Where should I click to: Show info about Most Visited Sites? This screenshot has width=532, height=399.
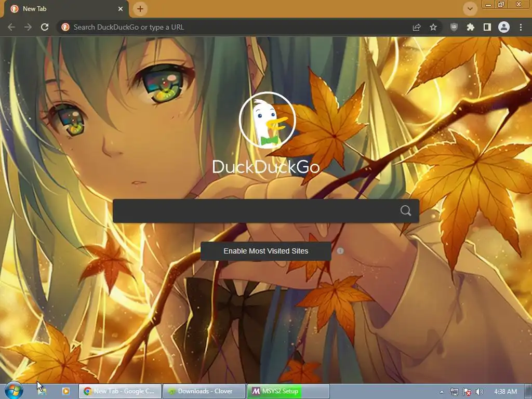pyautogui.click(x=340, y=251)
